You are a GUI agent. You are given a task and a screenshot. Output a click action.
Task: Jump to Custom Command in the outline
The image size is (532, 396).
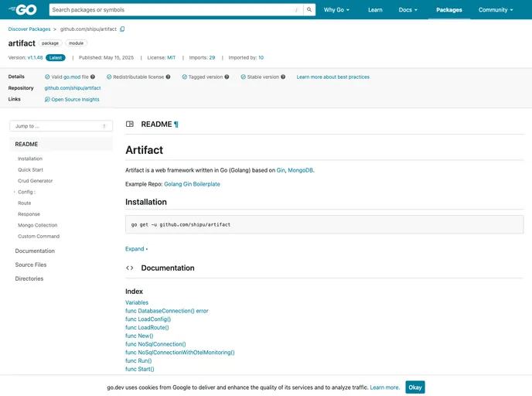tap(39, 236)
